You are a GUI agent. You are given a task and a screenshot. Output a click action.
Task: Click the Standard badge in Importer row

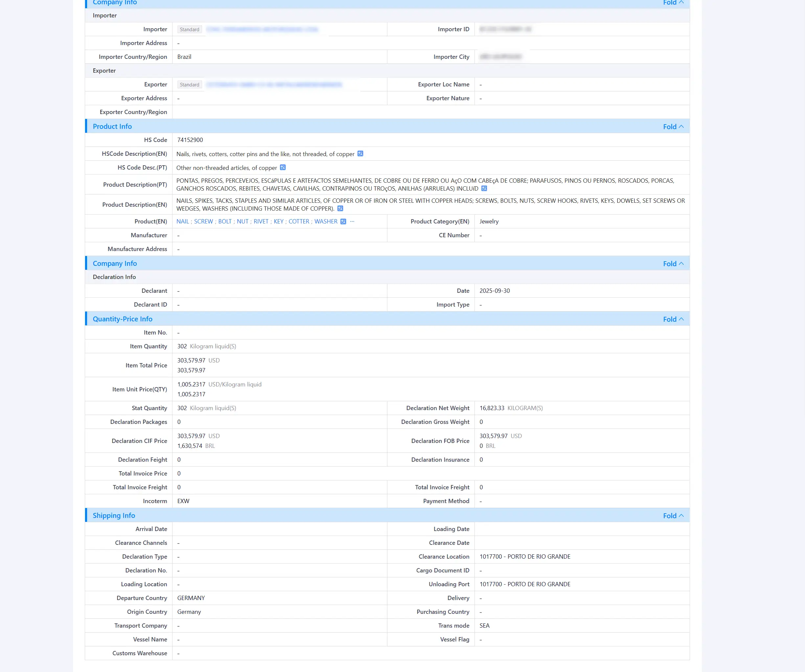pyautogui.click(x=189, y=30)
